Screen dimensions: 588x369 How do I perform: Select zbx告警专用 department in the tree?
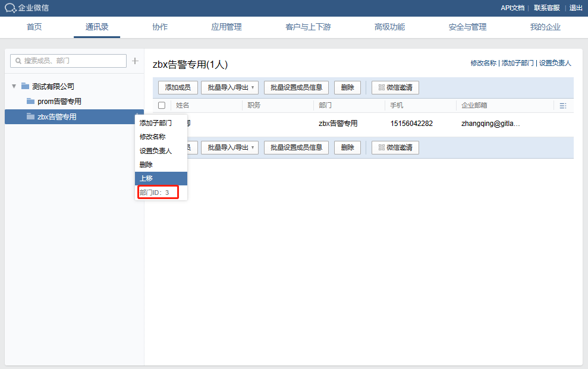coord(57,117)
